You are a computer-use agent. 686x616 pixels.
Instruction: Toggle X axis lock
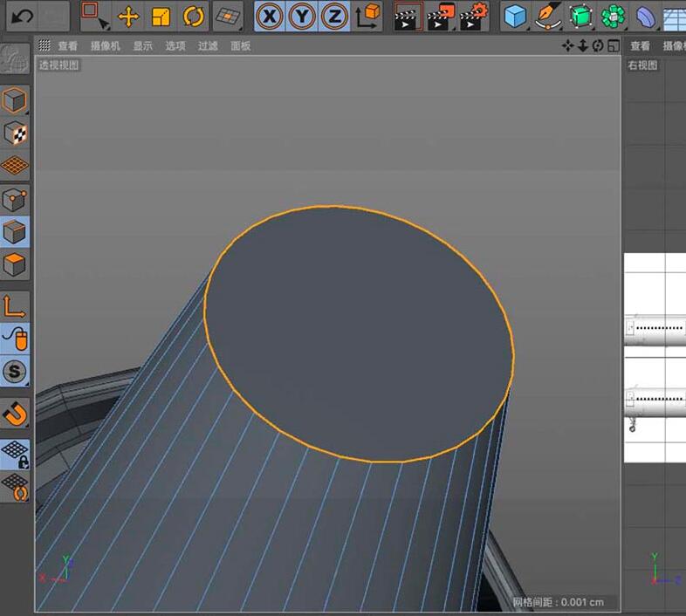click(x=269, y=17)
